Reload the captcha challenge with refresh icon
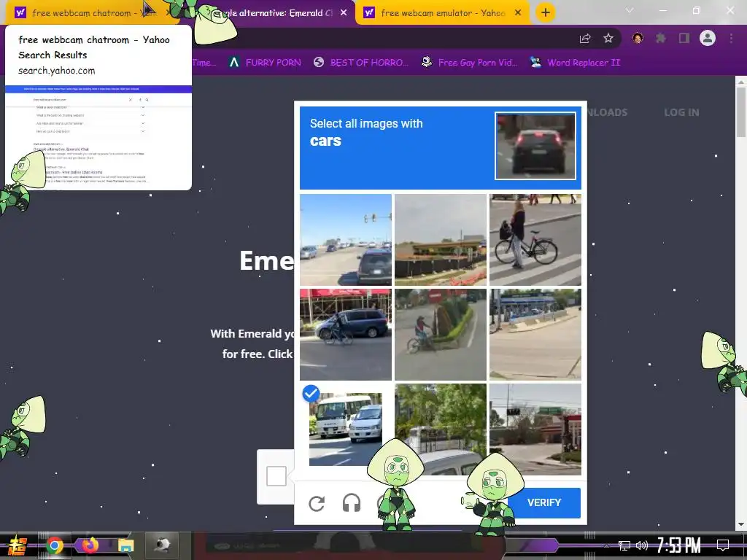 (x=317, y=503)
